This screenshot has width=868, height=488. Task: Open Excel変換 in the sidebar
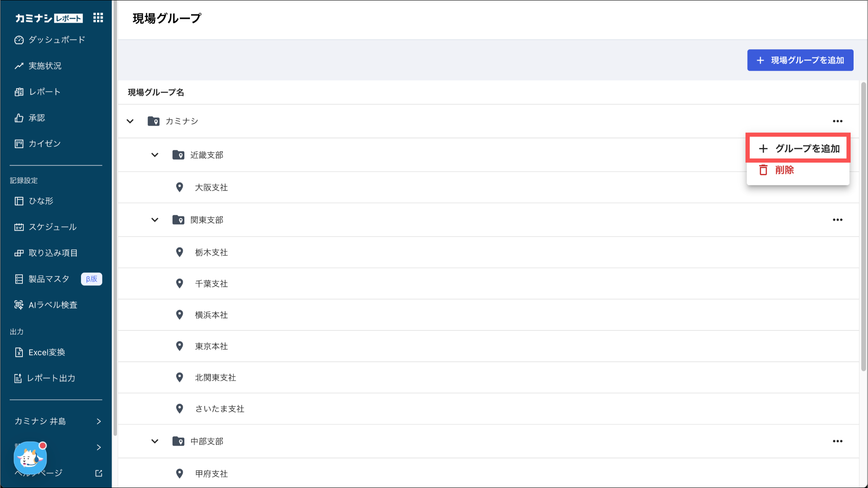[x=46, y=352]
